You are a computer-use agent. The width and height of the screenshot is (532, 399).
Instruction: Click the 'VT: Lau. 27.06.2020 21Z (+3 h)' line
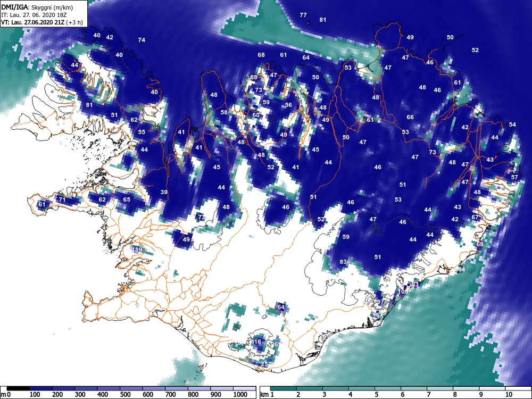click(41, 22)
